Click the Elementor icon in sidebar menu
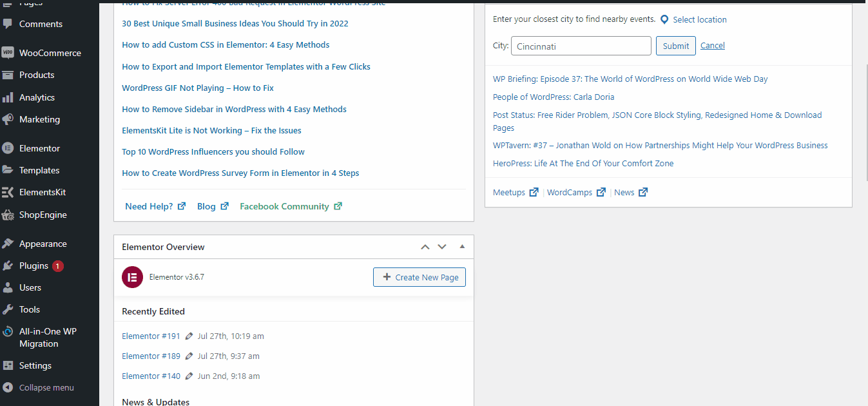The image size is (868, 406). [x=8, y=148]
